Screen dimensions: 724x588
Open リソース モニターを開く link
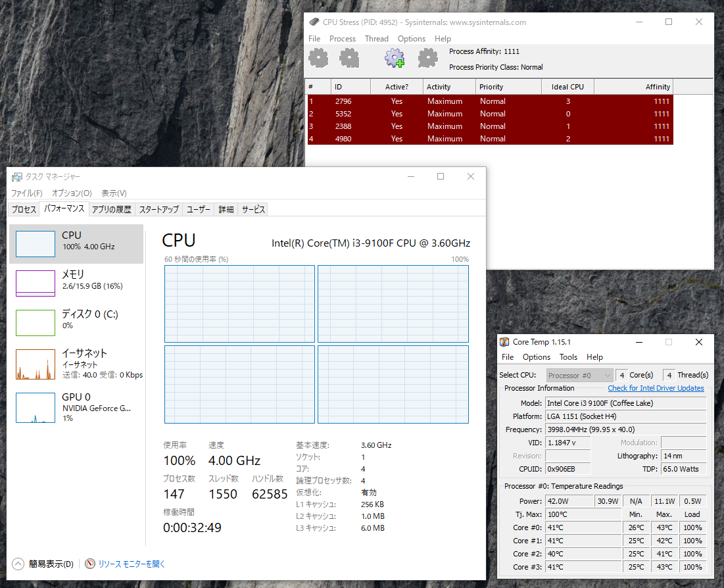(x=132, y=564)
